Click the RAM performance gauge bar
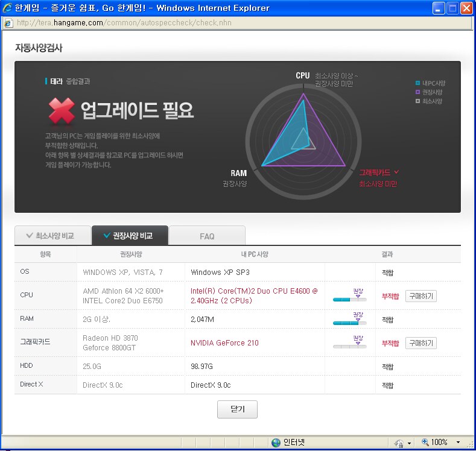 [349, 323]
